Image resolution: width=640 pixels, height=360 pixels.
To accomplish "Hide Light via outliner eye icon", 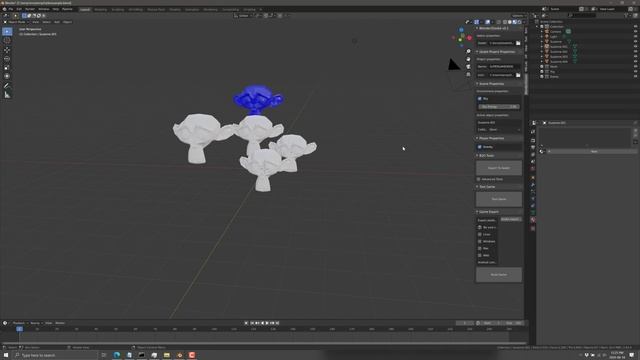I will pyautogui.click(x=636, y=36).
